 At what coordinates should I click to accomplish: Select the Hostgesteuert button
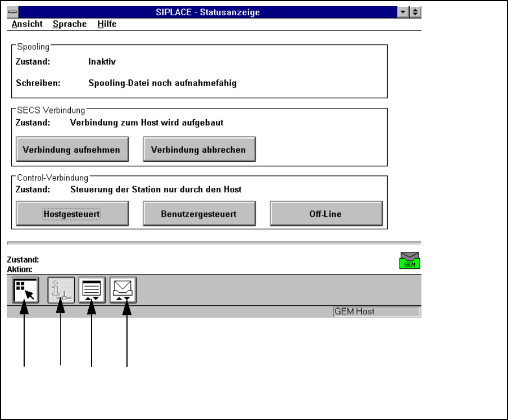72,214
